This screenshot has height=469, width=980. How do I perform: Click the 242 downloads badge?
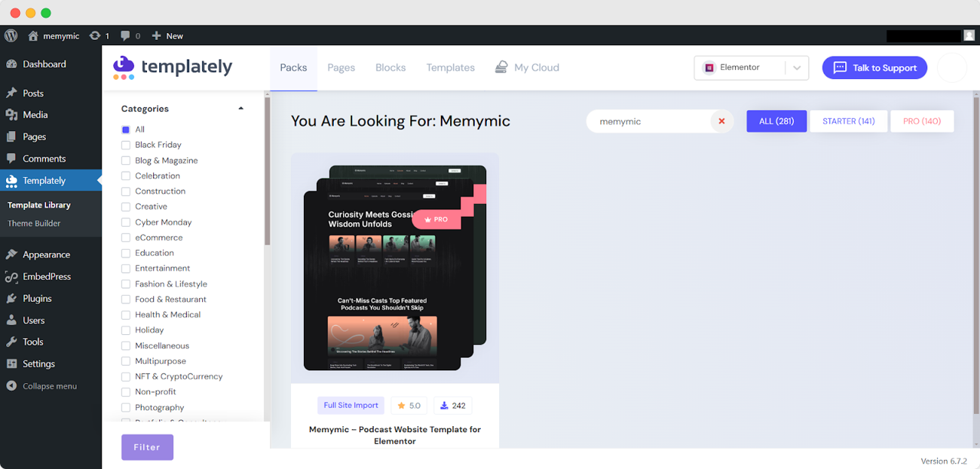tap(452, 405)
